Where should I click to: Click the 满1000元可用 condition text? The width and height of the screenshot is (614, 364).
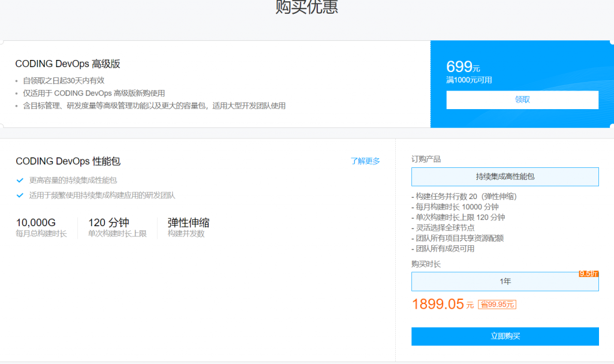pyautogui.click(x=469, y=80)
